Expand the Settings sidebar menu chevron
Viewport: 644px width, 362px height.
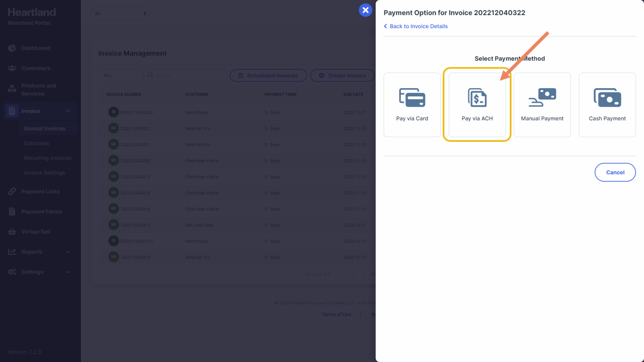pyautogui.click(x=68, y=272)
